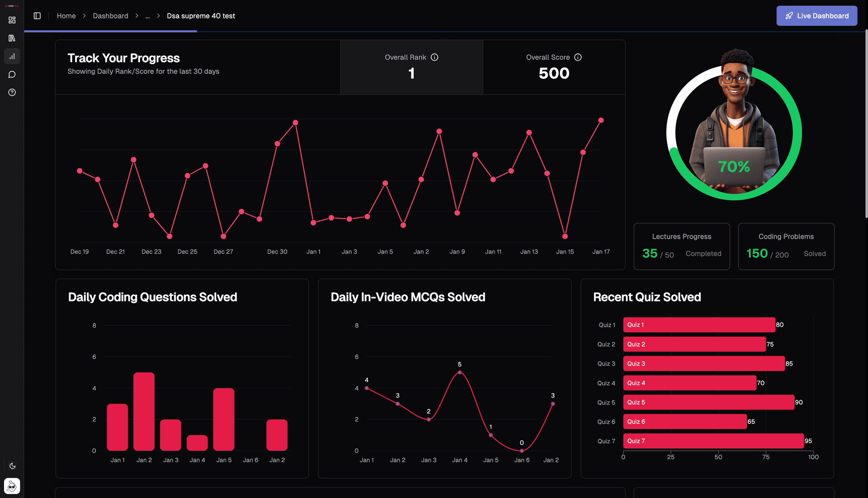Expand the breadcrumb ellipsis item
Screen dimensions: 868x498
(147, 16)
